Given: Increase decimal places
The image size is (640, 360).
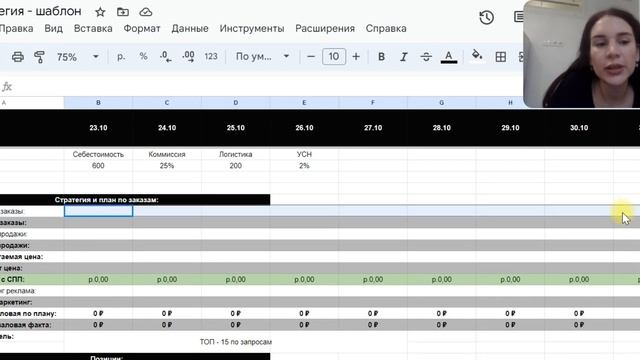Looking at the screenshot, I should click(188, 56).
